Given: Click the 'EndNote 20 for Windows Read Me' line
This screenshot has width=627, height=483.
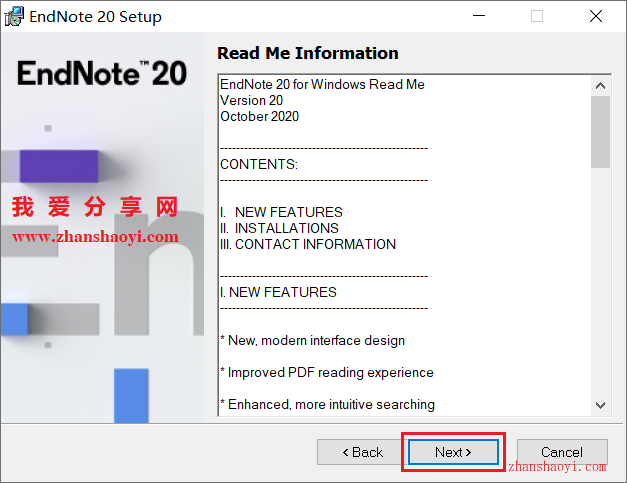Looking at the screenshot, I should tap(322, 84).
